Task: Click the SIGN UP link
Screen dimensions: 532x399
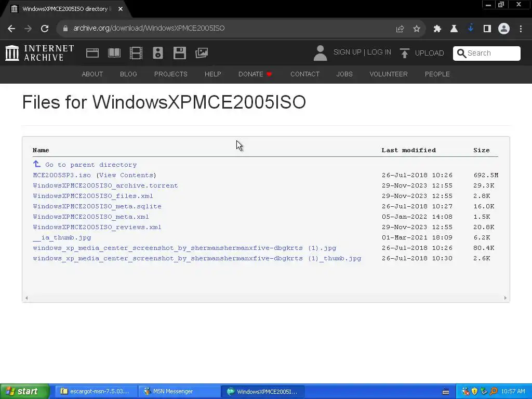Action: coord(347,52)
